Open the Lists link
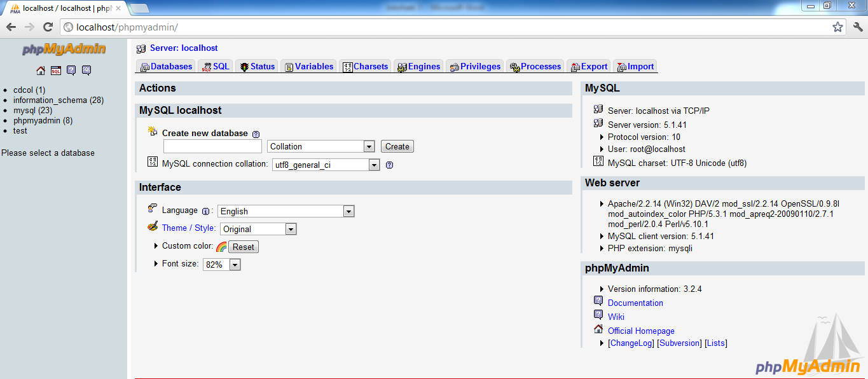Image resolution: width=868 pixels, height=379 pixels. tap(716, 343)
